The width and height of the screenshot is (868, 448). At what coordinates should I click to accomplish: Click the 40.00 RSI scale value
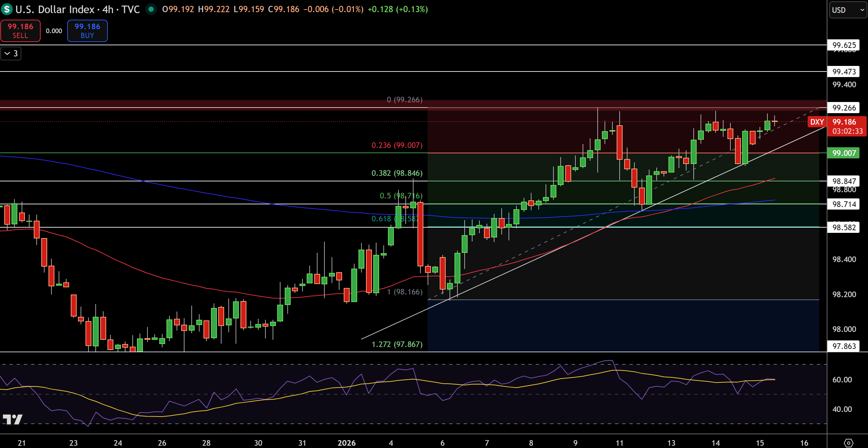[842, 409]
